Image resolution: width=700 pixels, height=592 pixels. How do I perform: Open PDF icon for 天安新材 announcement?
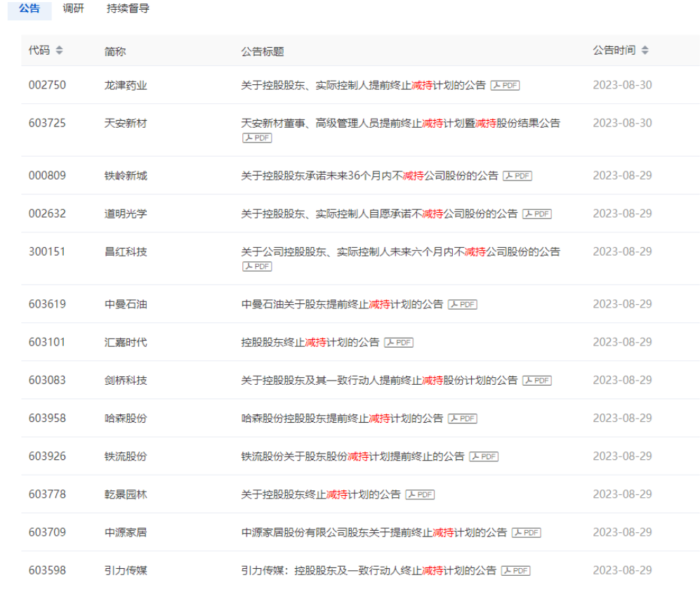[x=257, y=138]
